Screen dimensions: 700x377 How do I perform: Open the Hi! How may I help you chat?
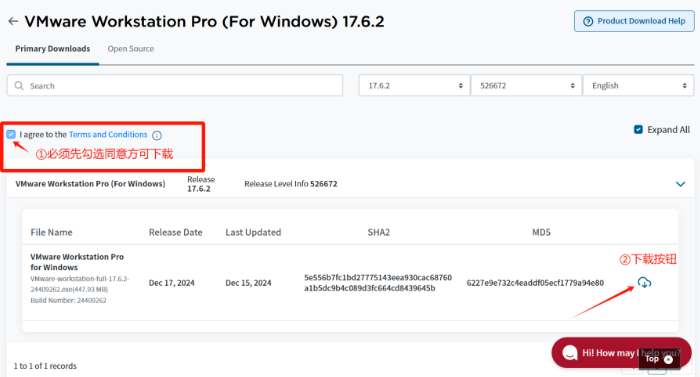coord(621,353)
